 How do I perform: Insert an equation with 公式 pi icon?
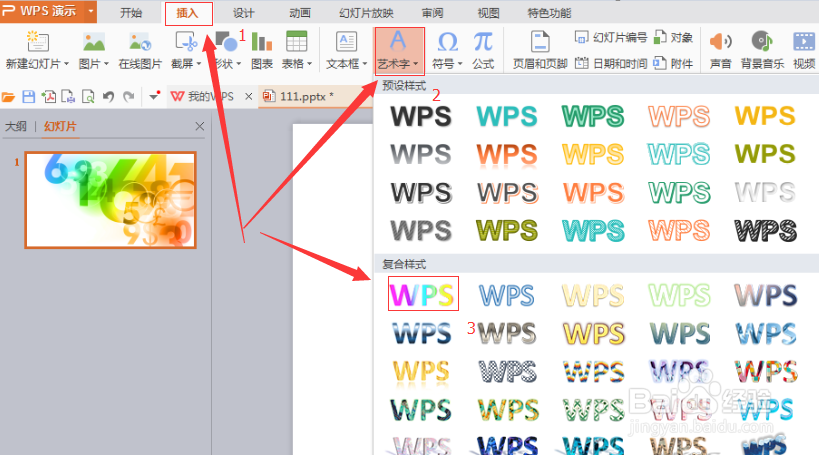tap(483, 42)
